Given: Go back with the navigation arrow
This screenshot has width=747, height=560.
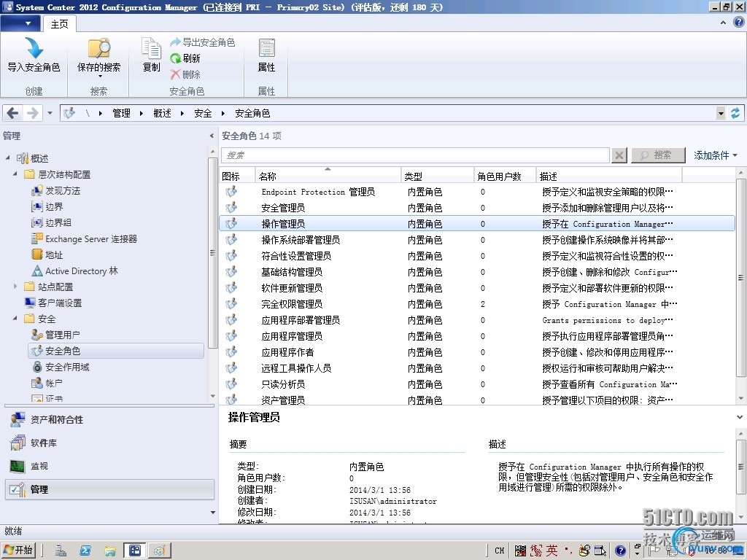Looking at the screenshot, I should pos(13,113).
